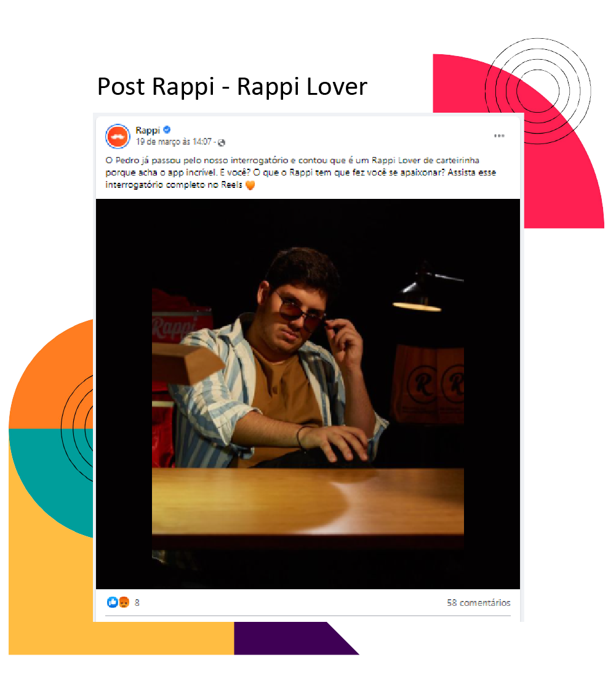Open the 19 de março às 14:07 timestamp
Screen dimensions: 616x697
[174, 142]
